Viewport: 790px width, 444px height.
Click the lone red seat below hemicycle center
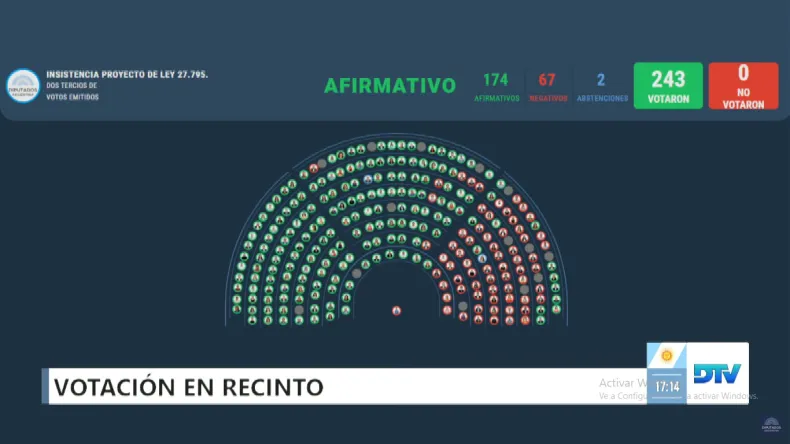click(397, 310)
